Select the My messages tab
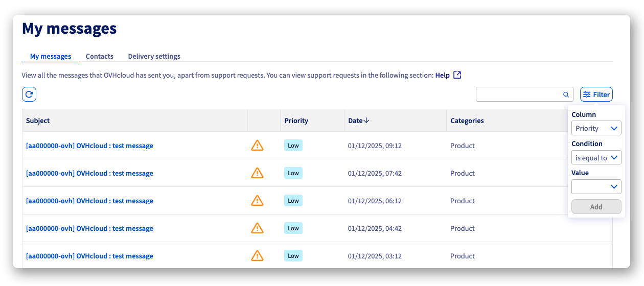 pos(51,56)
